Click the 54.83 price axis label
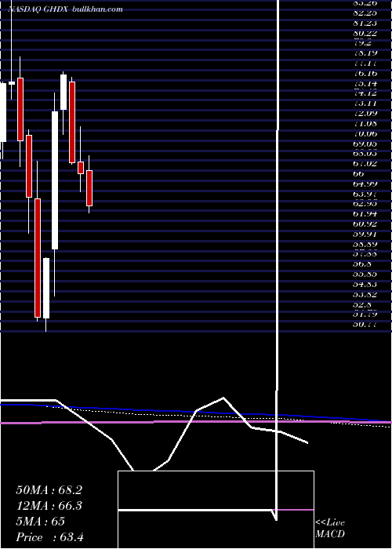Viewport: 392px width, 549px height. tap(365, 284)
